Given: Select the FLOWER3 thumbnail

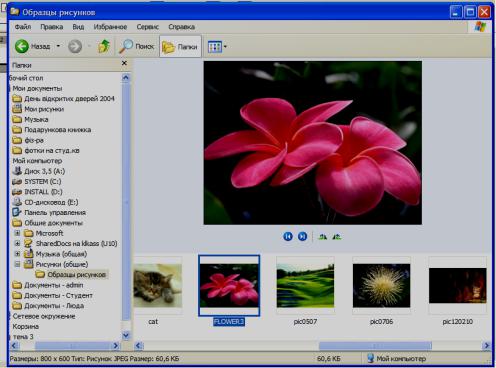Looking at the screenshot, I should coord(229,286).
